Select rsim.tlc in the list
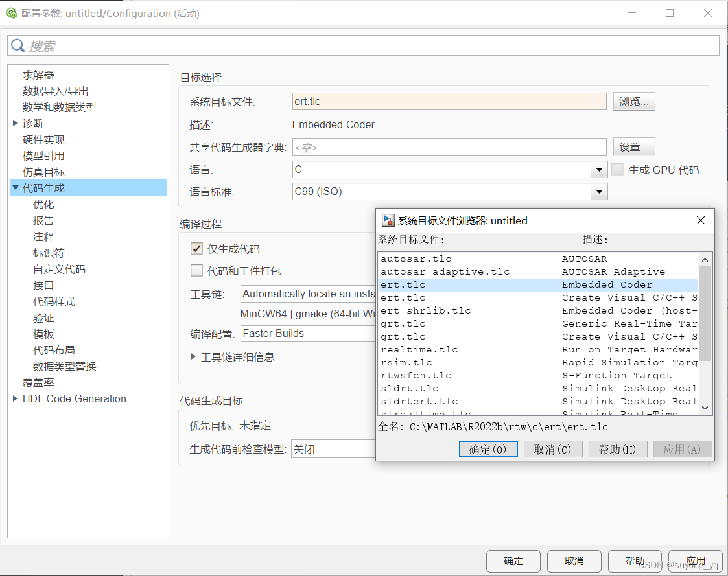Image resolution: width=728 pixels, height=576 pixels. 539,362
